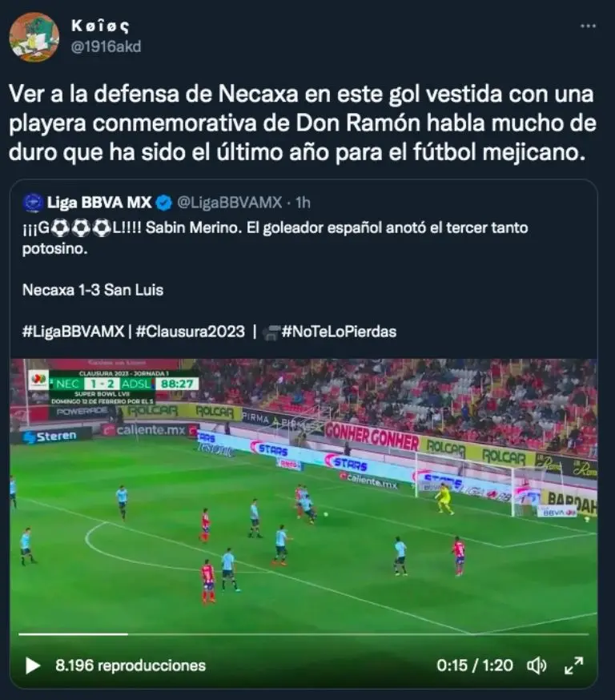Open the Køîøς profile avatar
This screenshot has width=615, height=700.
pyautogui.click(x=34, y=37)
